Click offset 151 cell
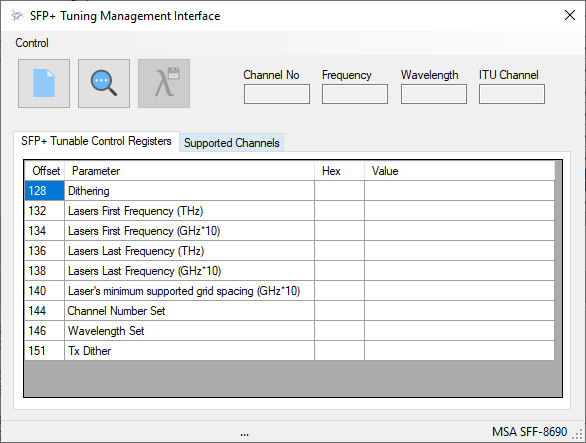This screenshot has height=443, width=586. (x=45, y=351)
